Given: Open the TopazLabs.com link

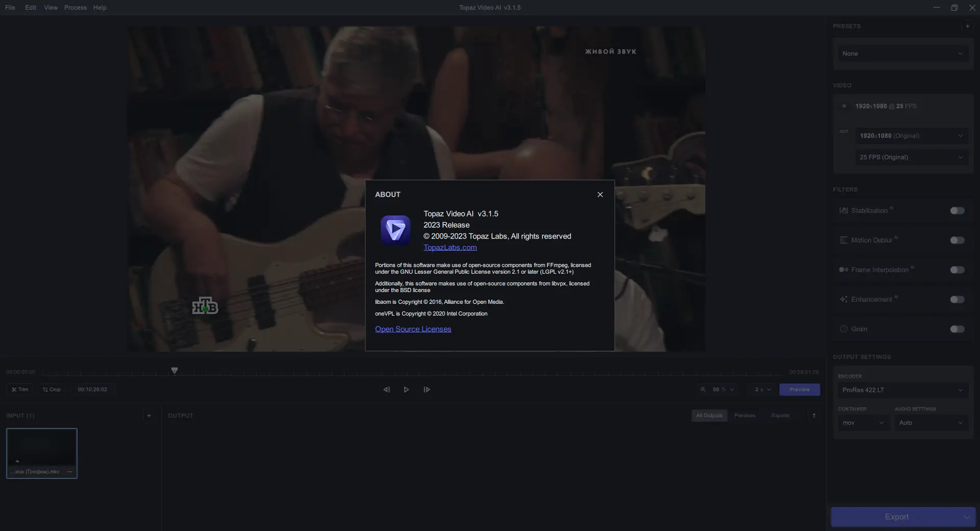Looking at the screenshot, I should [450, 248].
